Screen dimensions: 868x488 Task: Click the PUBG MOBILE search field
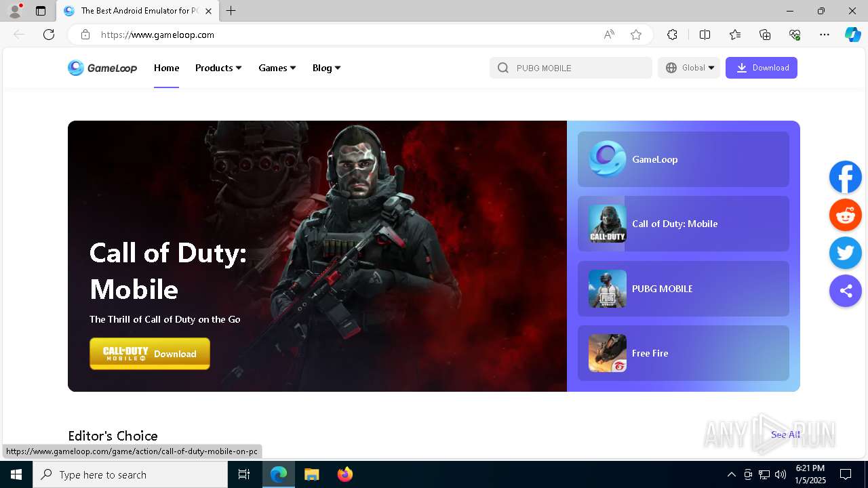tap(570, 68)
